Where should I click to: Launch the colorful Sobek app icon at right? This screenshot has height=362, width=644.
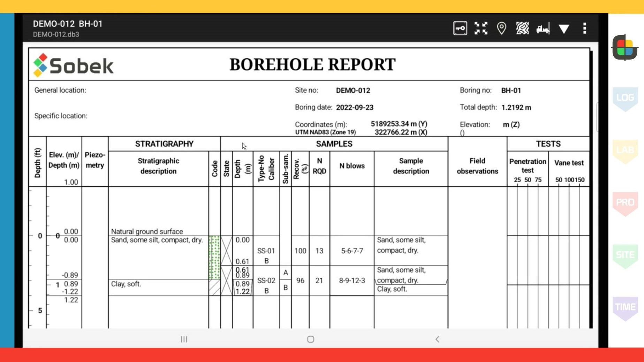625,48
